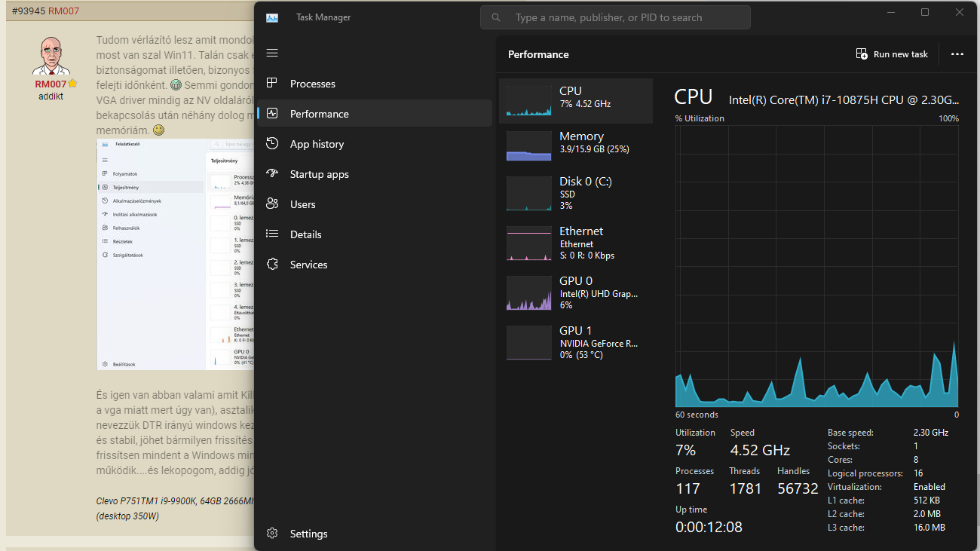Image resolution: width=980 pixels, height=551 pixels.
Task: Click the % Utilization graph label
Action: point(700,118)
